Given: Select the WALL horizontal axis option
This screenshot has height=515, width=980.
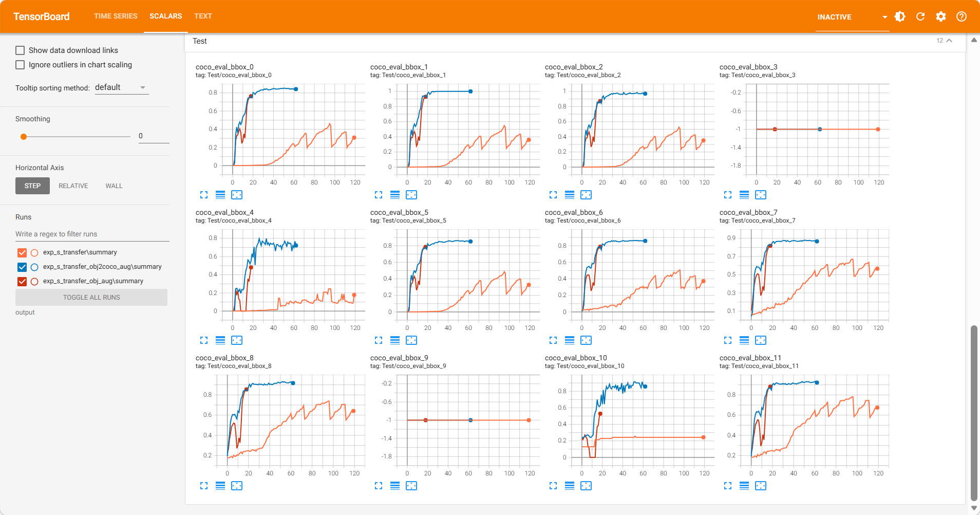Looking at the screenshot, I should coord(114,186).
